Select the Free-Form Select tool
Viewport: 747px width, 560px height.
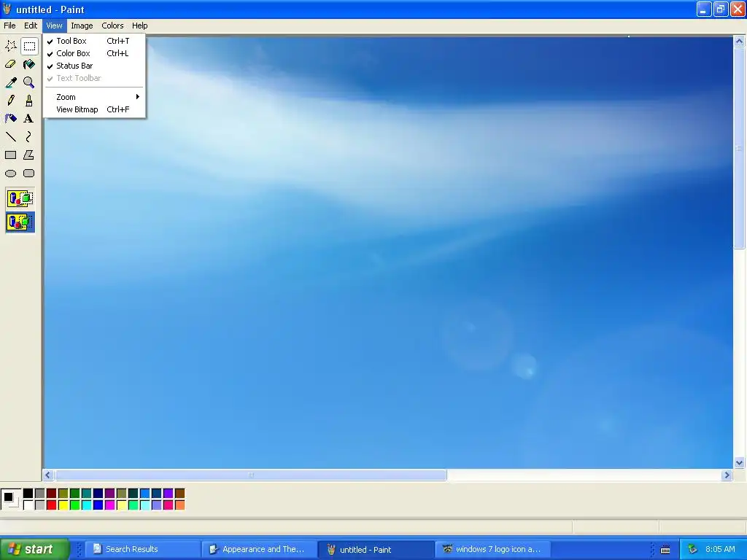point(10,46)
